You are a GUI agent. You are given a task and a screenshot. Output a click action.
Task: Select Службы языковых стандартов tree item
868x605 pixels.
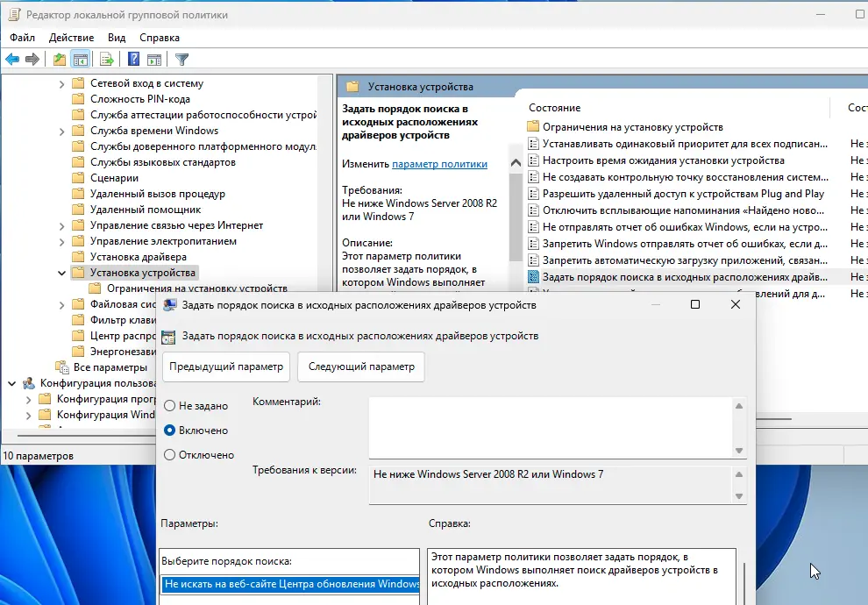tap(163, 162)
